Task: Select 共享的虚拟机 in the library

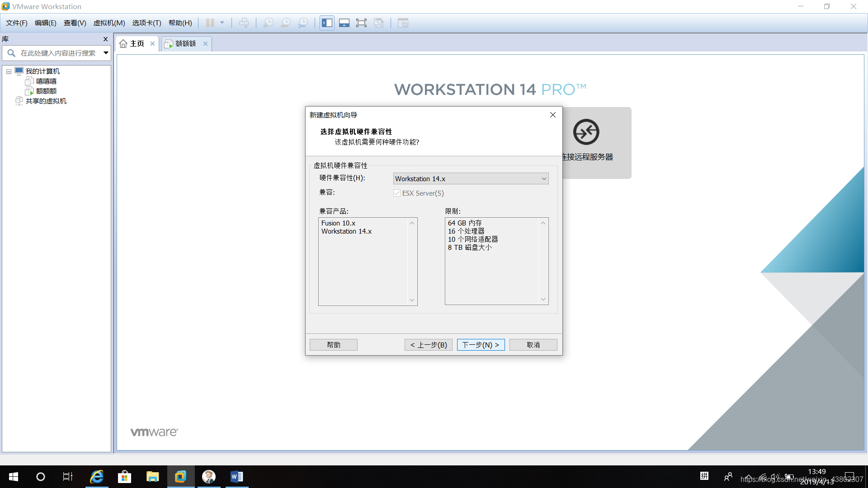Action: [46, 101]
